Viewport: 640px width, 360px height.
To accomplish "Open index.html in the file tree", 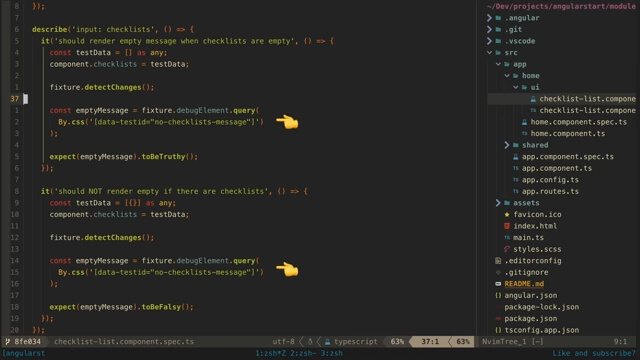I will point(535,226).
